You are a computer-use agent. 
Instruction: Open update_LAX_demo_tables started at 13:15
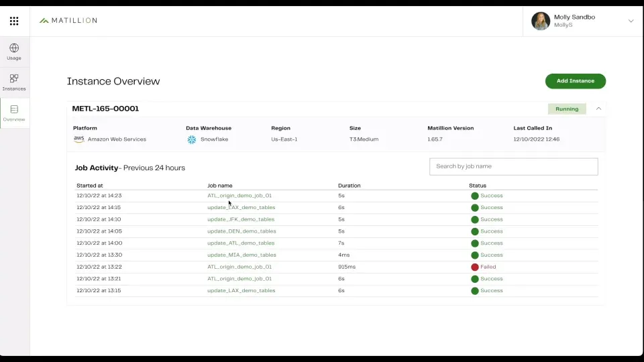241,290
